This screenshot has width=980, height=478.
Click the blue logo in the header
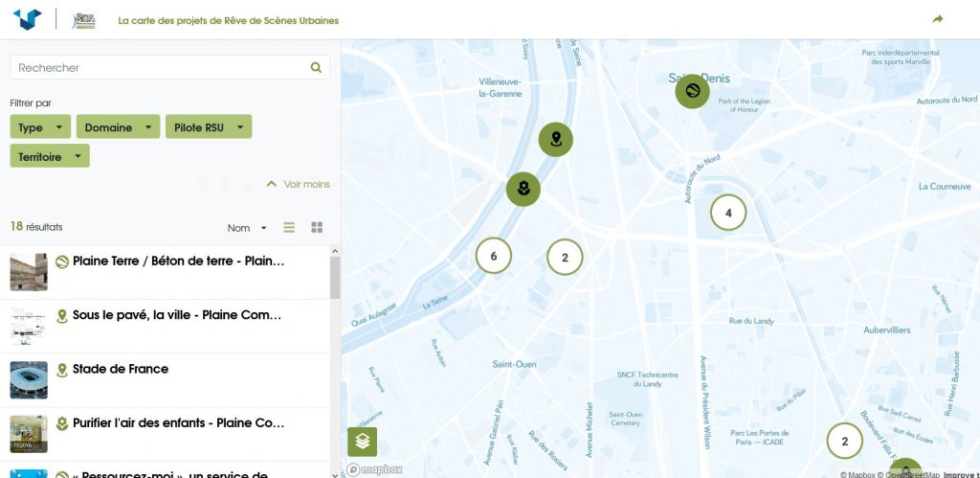coord(27,19)
